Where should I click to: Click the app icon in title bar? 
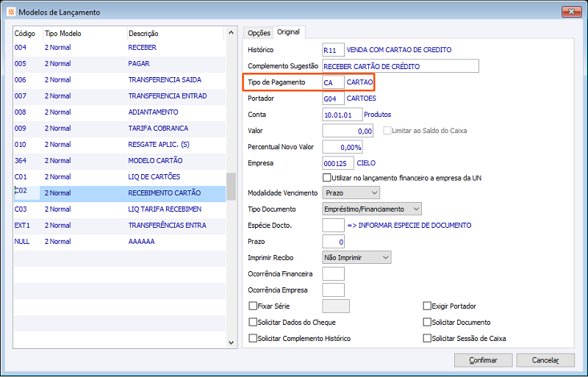pos(11,12)
